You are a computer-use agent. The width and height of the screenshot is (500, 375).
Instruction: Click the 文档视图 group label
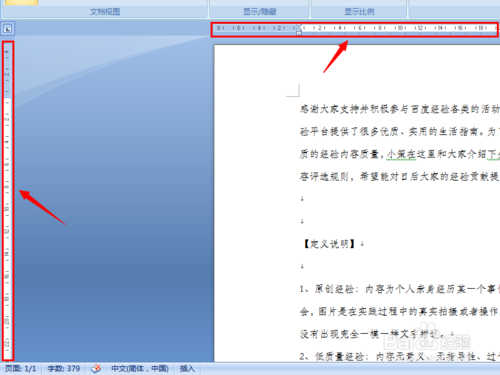pyautogui.click(x=105, y=12)
